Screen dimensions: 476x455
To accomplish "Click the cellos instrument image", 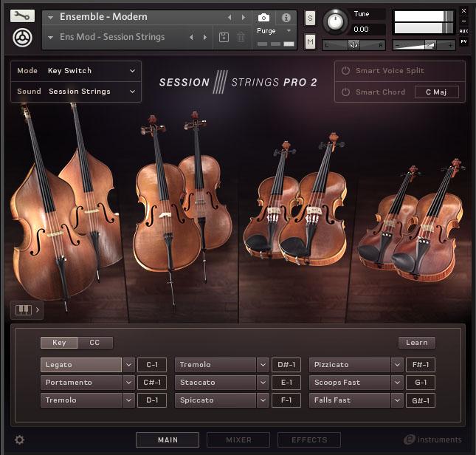I will pos(182,207).
